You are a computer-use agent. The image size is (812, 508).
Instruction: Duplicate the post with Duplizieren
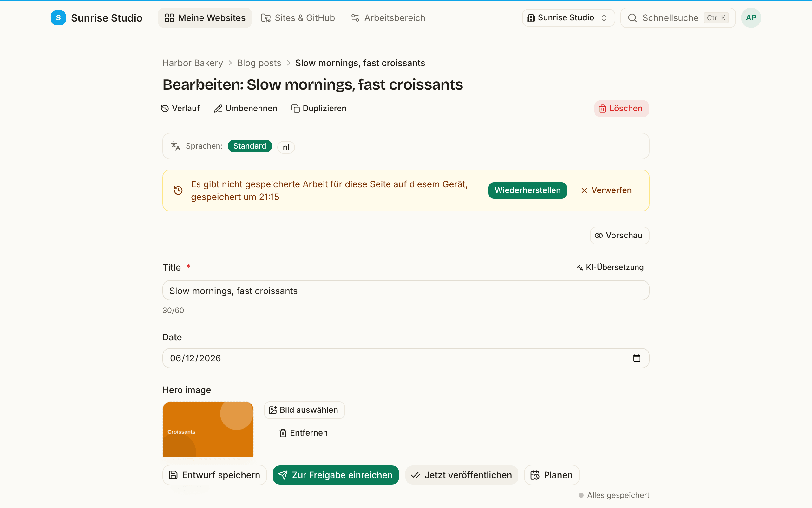(319, 109)
